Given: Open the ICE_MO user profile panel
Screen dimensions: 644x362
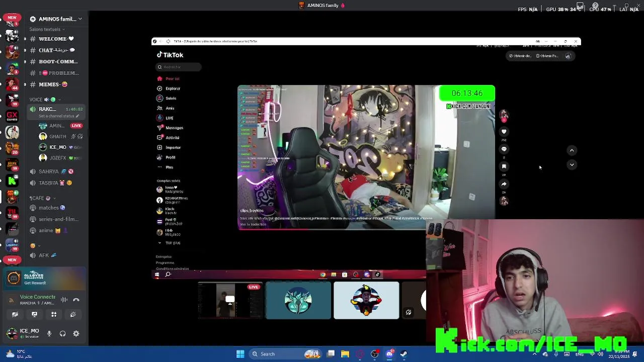Looking at the screenshot, I should [23, 333].
